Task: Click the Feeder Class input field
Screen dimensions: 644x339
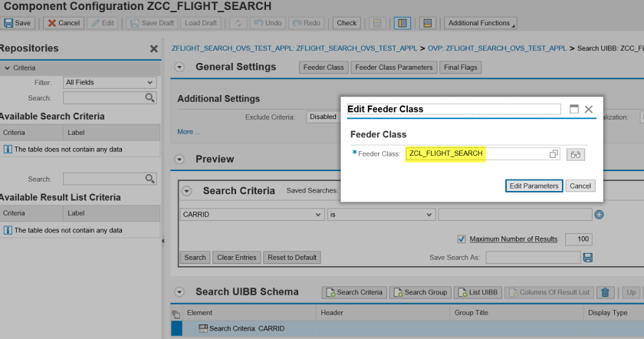Action: [x=475, y=154]
